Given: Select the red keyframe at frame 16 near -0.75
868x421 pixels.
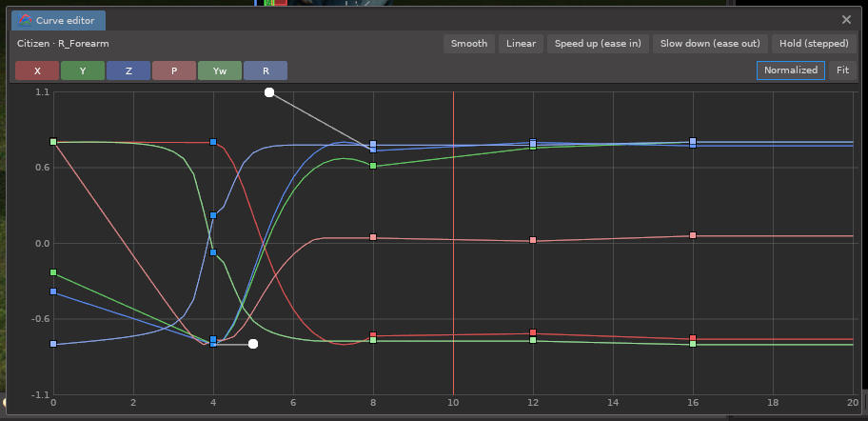Looking at the screenshot, I should 693,338.
